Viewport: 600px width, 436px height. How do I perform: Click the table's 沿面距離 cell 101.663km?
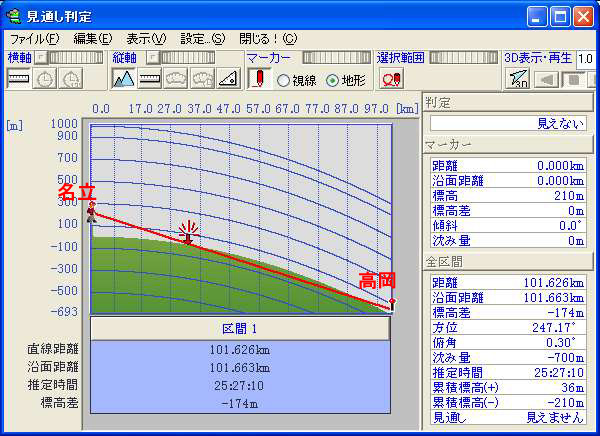pyautogui.click(x=240, y=367)
